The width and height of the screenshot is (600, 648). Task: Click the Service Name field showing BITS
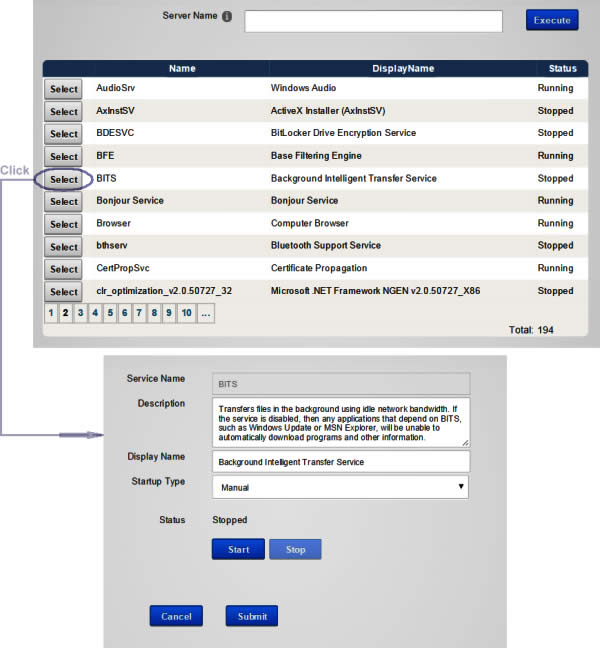[x=341, y=384]
